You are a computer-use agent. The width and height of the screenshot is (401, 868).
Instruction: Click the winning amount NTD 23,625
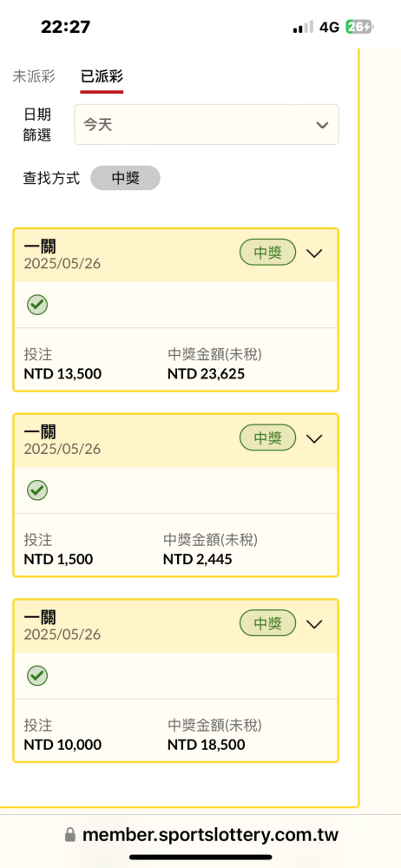coord(206,374)
